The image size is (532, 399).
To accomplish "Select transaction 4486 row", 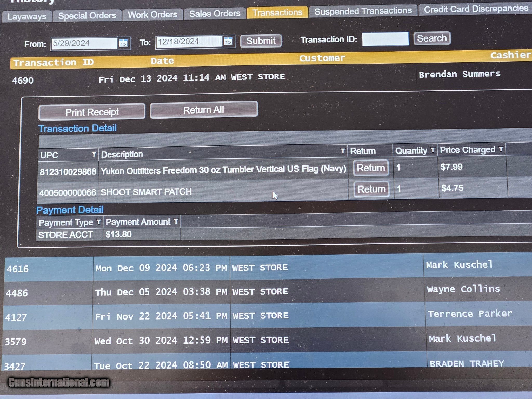I will pyautogui.click(x=268, y=291).
